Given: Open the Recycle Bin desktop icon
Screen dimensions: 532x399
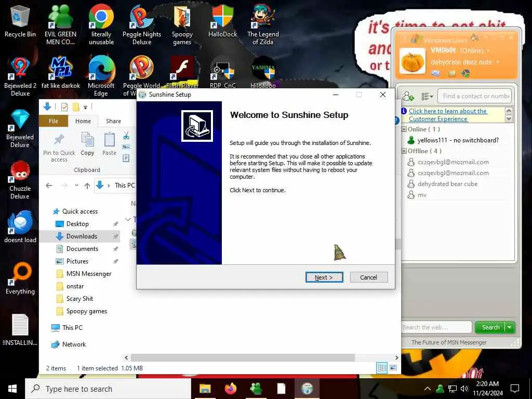Looking at the screenshot, I should (x=20, y=21).
